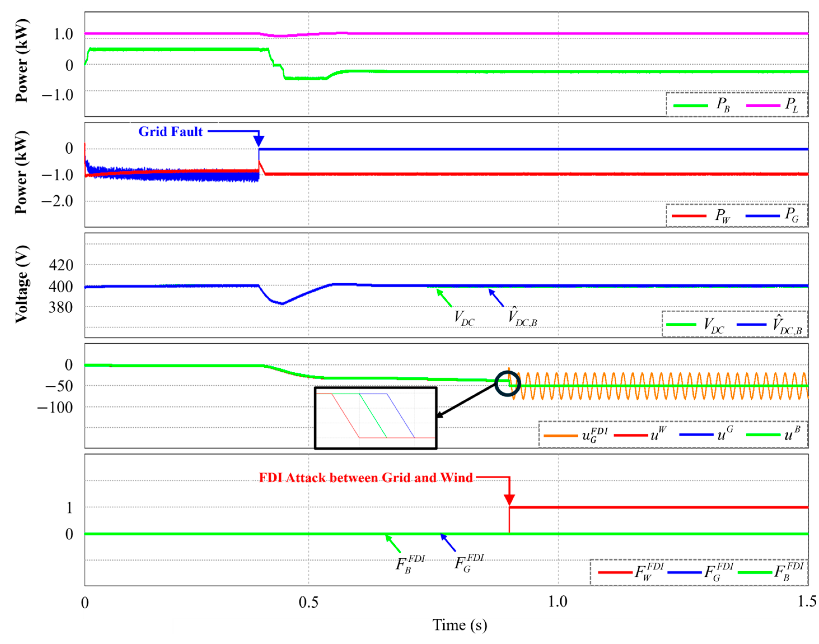Click the blue arrow pointing at V̂_DC,B trace
This screenshot has height=644, width=819.
pyautogui.click(x=496, y=298)
